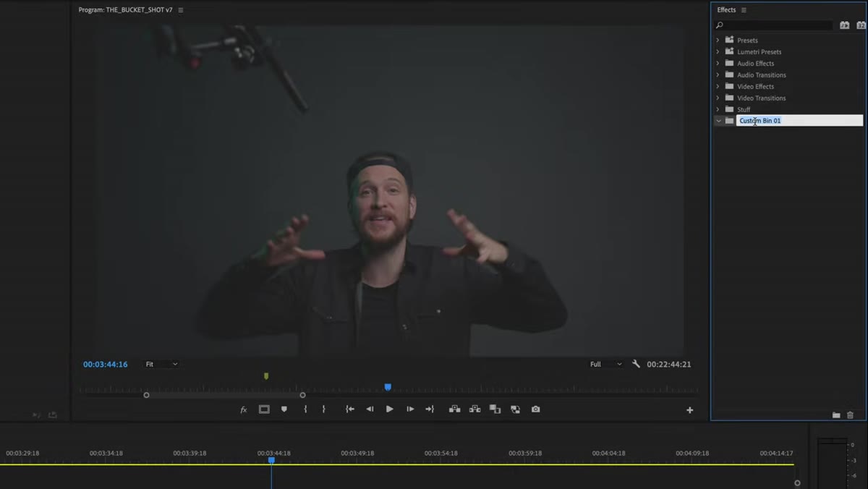Select the Program: THE_BUCKET_SHOT v7 tab

126,10
